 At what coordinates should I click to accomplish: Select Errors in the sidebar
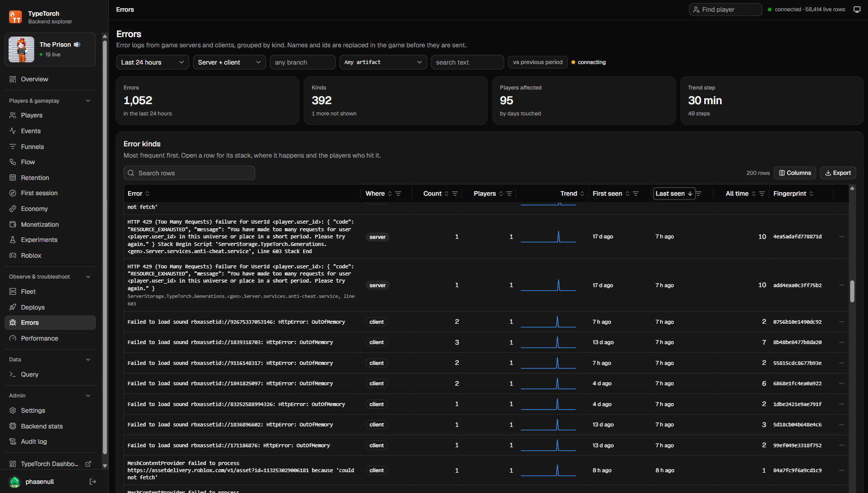50,323
